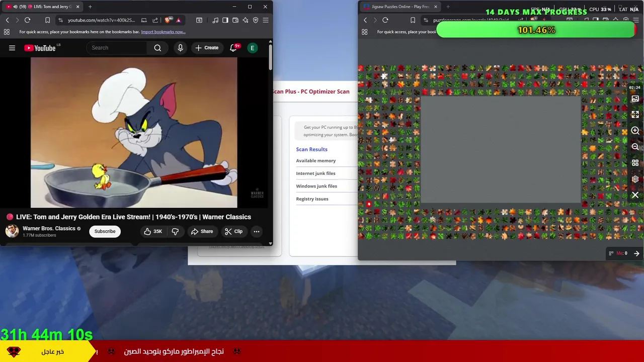
Task: Open Brave VPN shield icon
Action: coord(256,20)
